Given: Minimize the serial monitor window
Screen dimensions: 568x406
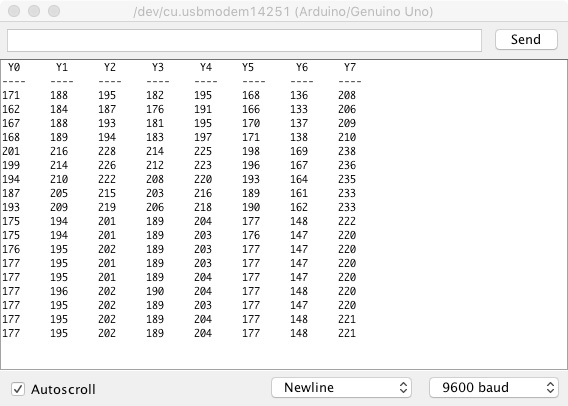Looking at the screenshot, I should tap(34, 11).
